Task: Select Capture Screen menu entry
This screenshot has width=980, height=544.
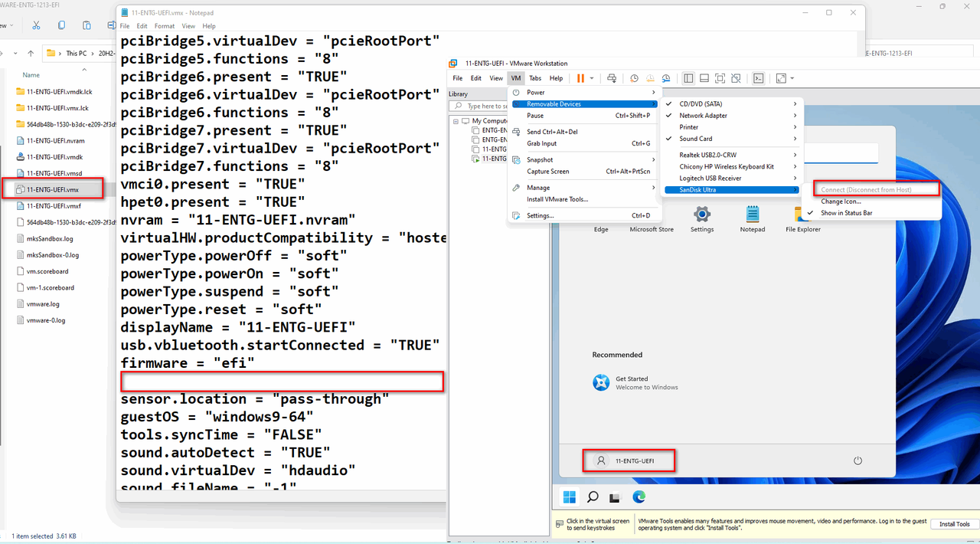Action: (583, 172)
